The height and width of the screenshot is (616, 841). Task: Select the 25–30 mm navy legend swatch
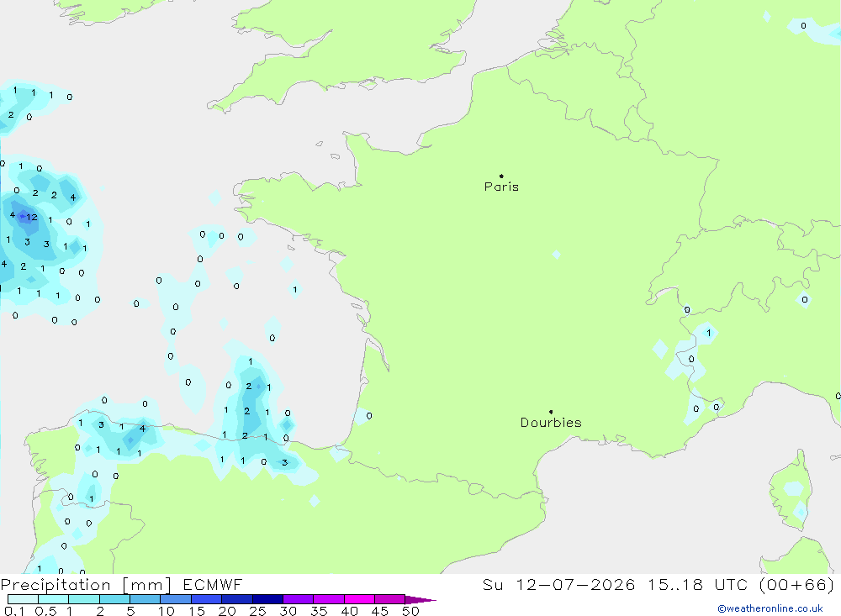(267, 599)
